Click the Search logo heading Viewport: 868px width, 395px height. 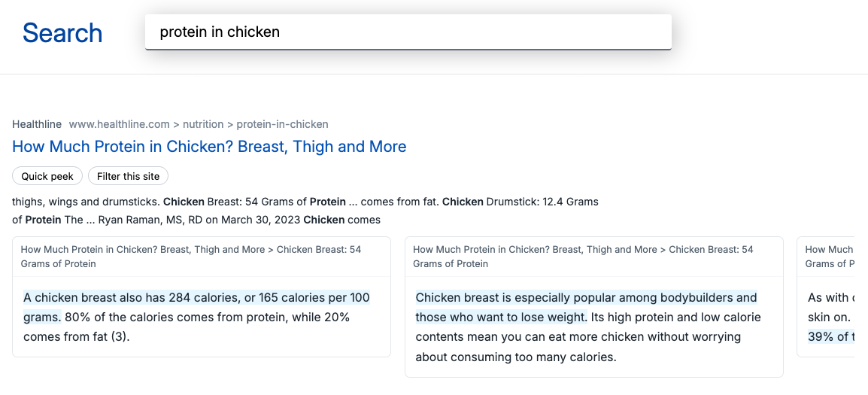(x=62, y=32)
